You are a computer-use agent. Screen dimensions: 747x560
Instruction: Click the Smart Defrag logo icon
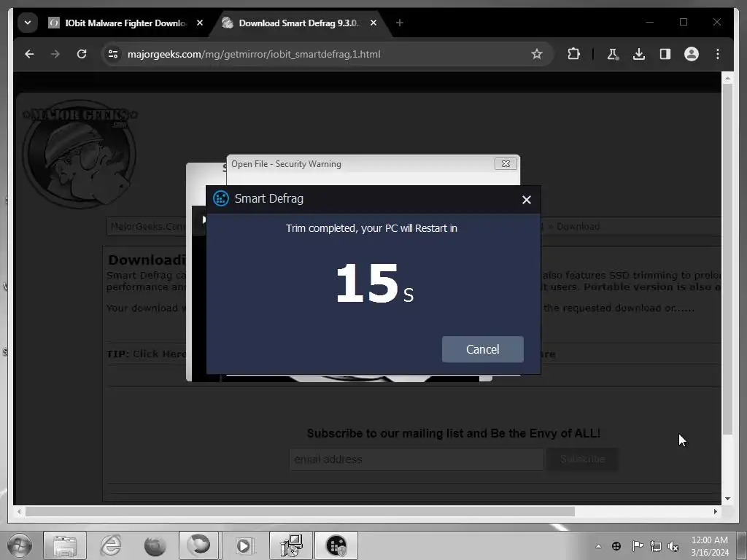[220, 198]
